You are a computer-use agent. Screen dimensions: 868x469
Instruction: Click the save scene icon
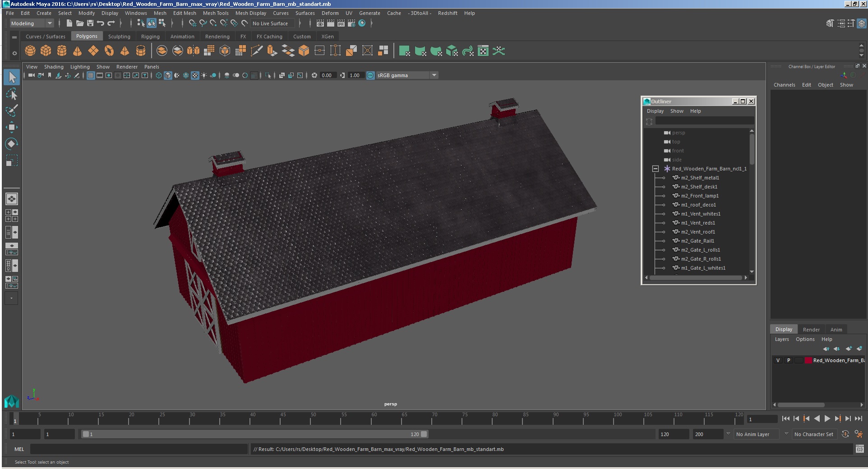(90, 23)
